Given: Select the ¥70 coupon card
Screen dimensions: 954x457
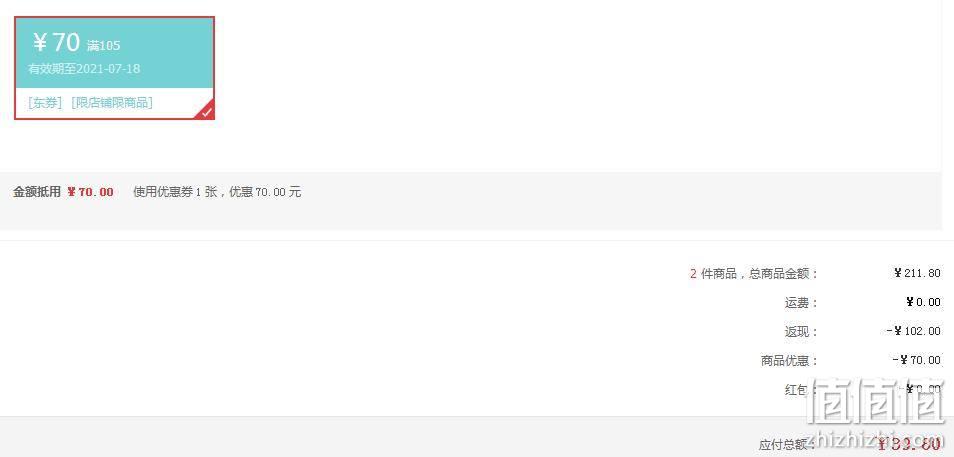Looking at the screenshot, I should [114, 68].
